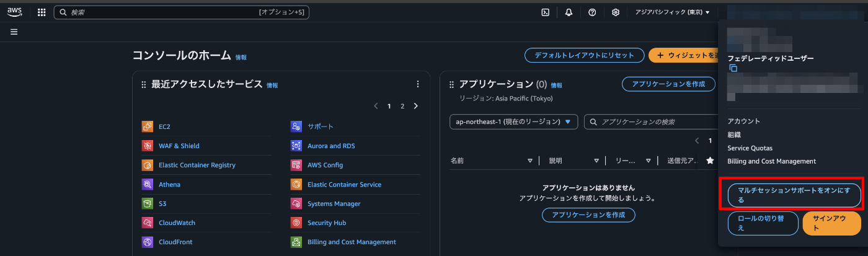Click the EC2 service icon
Screen dimensions: 868x256
(148, 126)
